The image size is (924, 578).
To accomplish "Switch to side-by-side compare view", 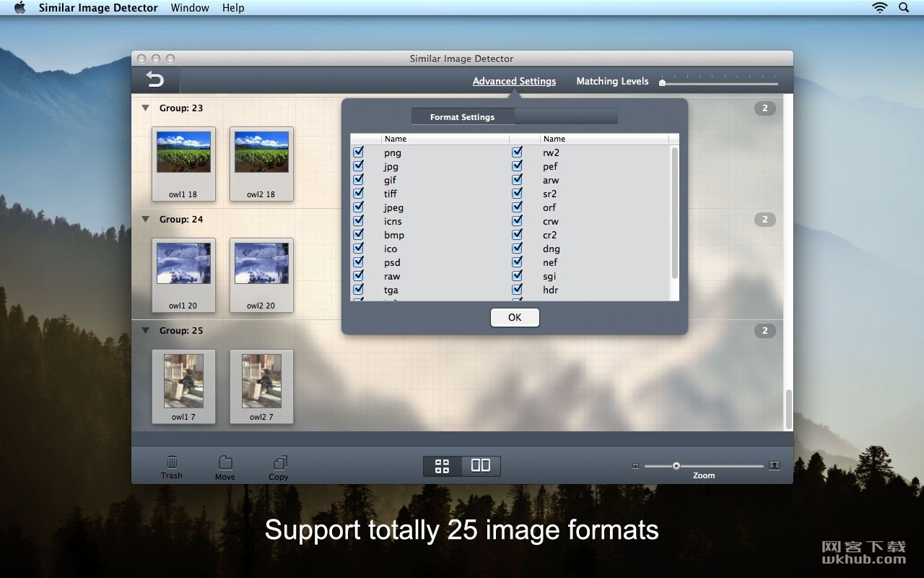I will pos(481,466).
